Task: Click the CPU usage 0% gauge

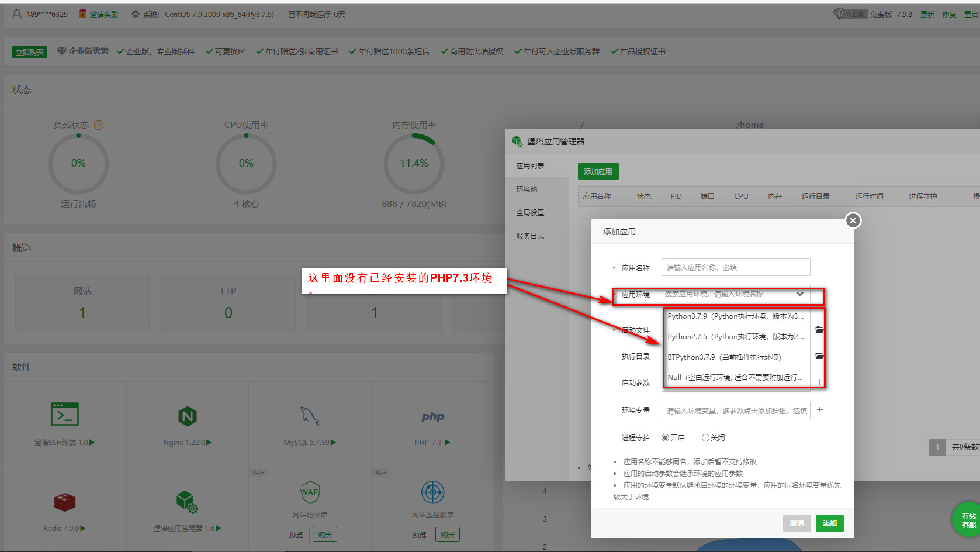Action: coord(246,163)
